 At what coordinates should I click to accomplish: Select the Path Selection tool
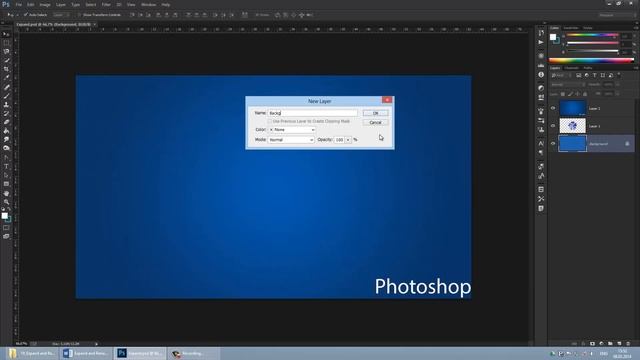6,175
